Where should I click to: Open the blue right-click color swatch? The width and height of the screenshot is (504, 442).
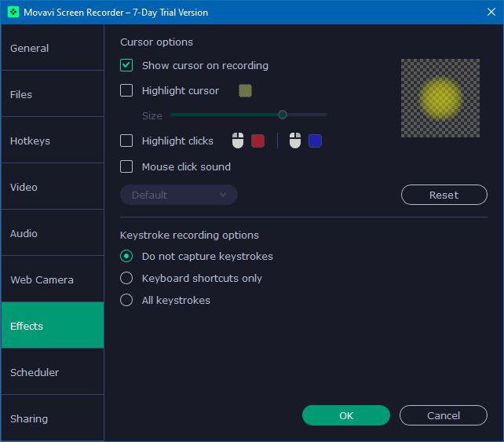(x=315, y=141)
